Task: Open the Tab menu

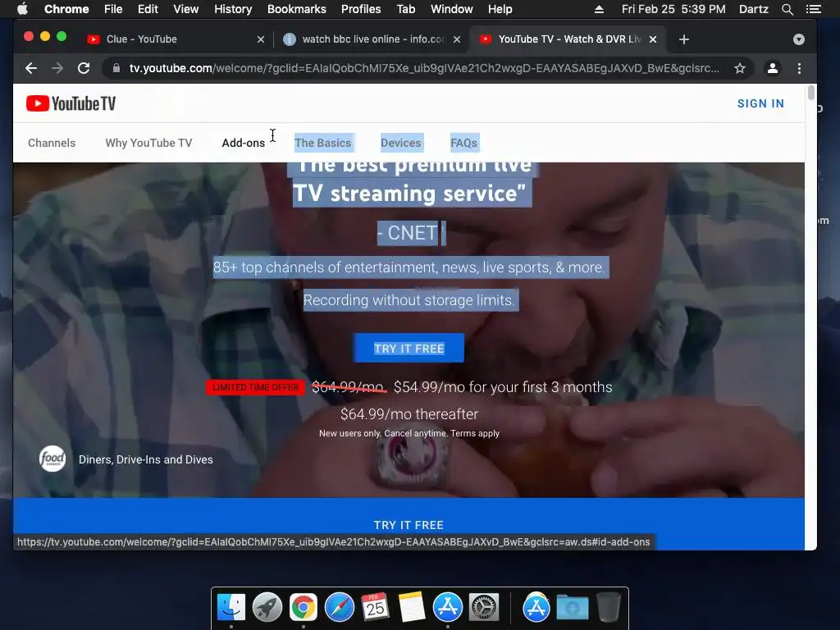Action: [x=405, y=9]
